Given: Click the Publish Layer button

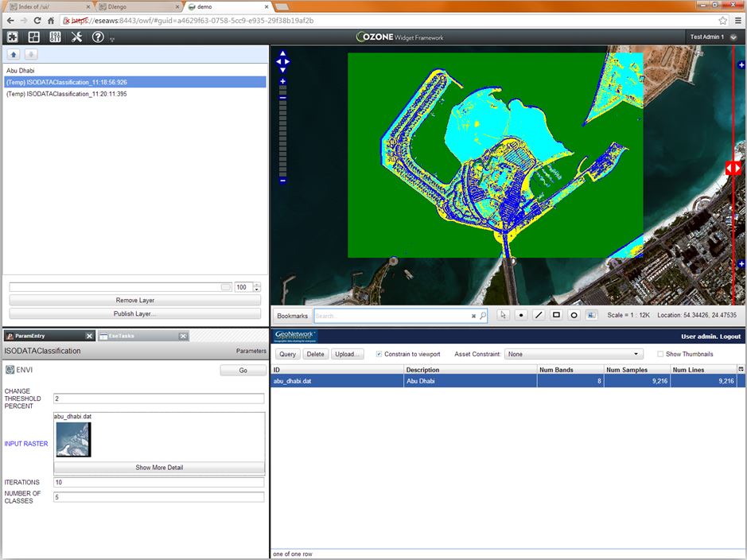Looking at the screenshot, I should [x=134, y=313].
